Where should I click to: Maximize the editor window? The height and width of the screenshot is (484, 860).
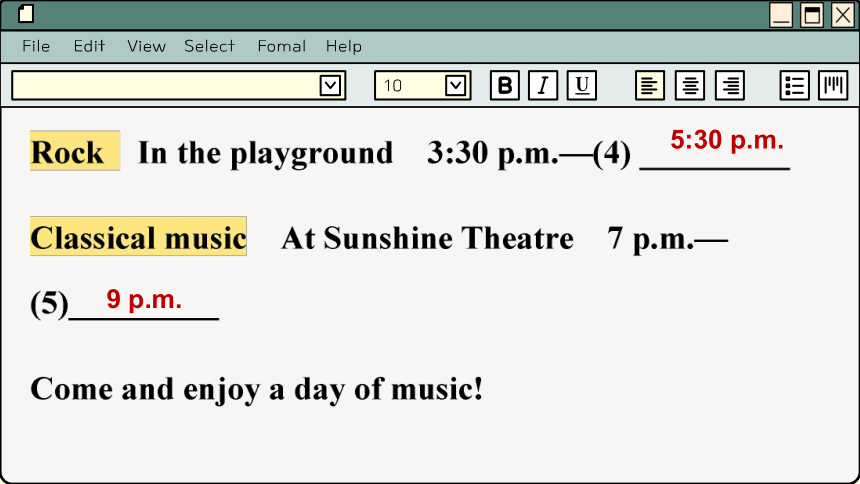tap(812, 15)
